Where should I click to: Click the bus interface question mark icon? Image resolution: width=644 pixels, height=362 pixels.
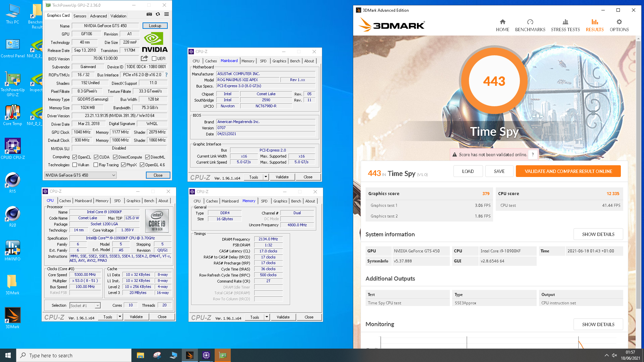pyautogui.click(x=166, y=75)
